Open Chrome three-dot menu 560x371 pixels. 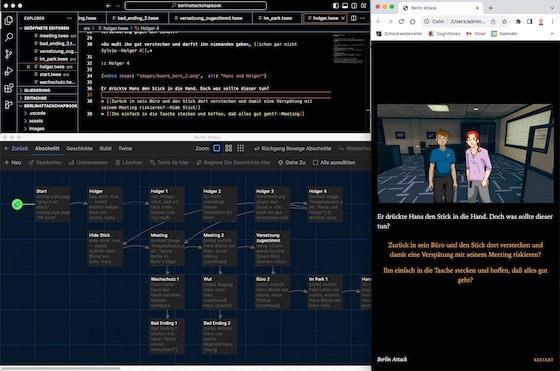pos(552,22)
